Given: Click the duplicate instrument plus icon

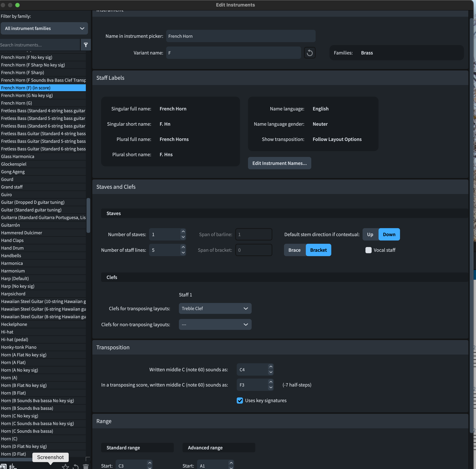Looking at the screenshot, I should pos(3,466).
